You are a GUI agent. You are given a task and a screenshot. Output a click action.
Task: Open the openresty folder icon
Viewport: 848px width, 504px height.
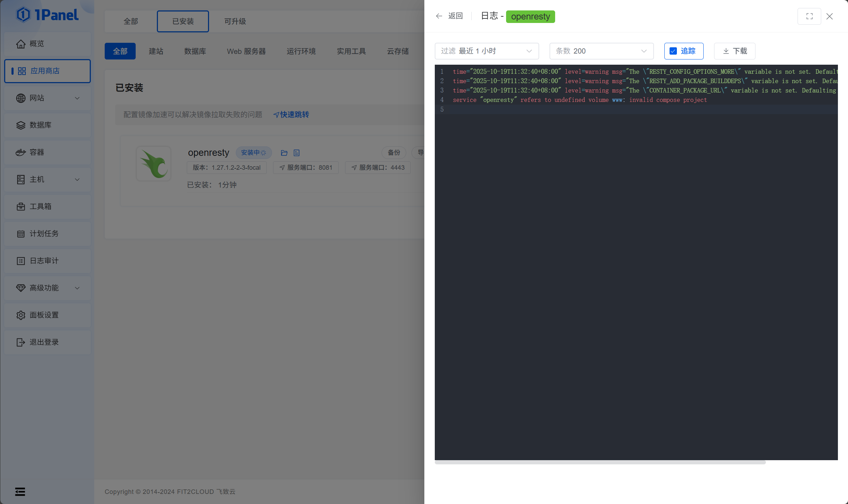(x=284, y=153)
